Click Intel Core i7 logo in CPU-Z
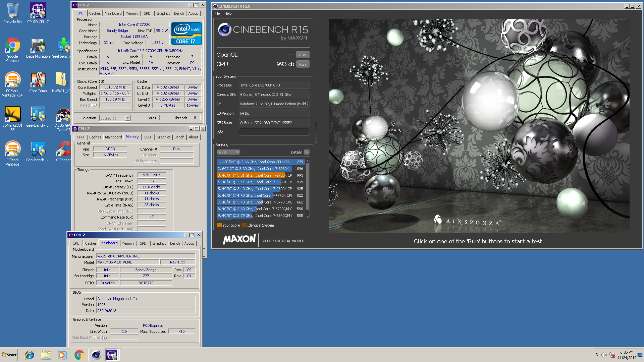Image resolution: width=644 pixels, height=362 pixels. (x=186, y=34)
